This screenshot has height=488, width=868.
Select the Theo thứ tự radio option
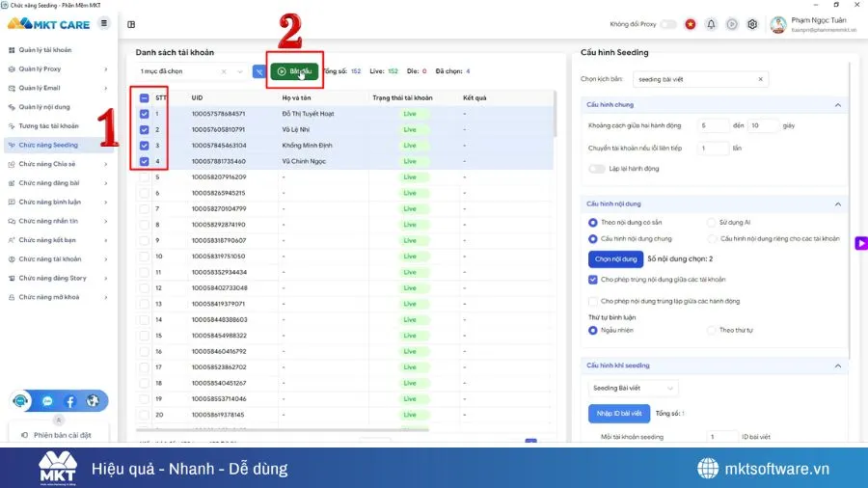[x=711, y=330]
